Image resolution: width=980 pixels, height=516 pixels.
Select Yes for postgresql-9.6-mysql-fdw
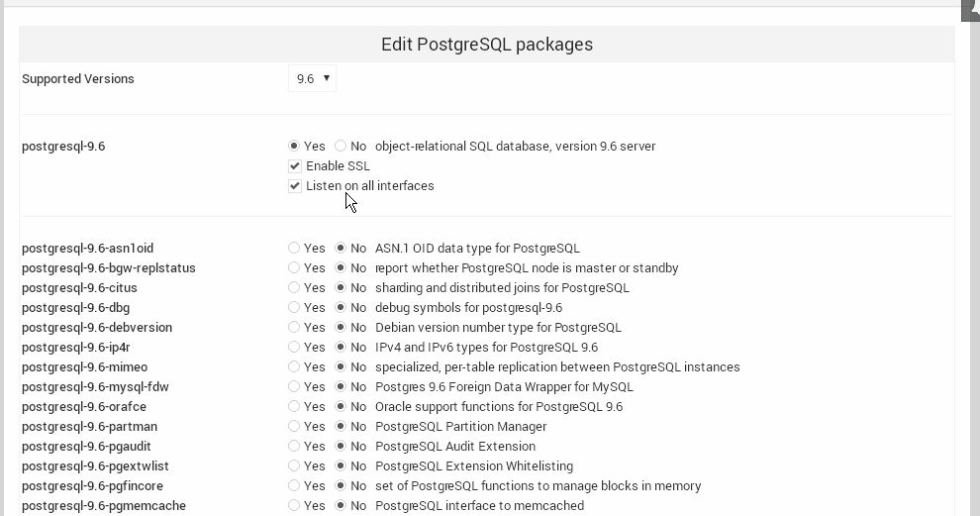[294, 386]
